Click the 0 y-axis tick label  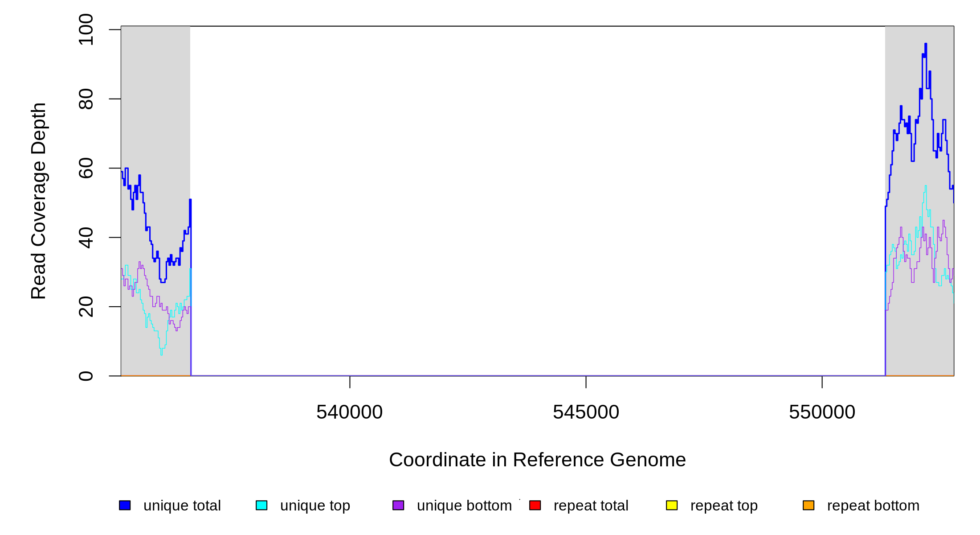86,376
